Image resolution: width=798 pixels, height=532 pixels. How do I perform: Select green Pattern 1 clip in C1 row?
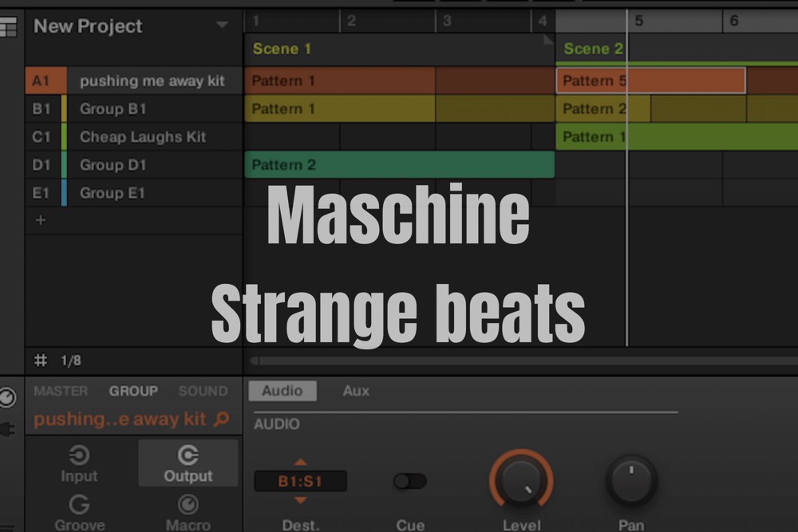pos(677,137)
